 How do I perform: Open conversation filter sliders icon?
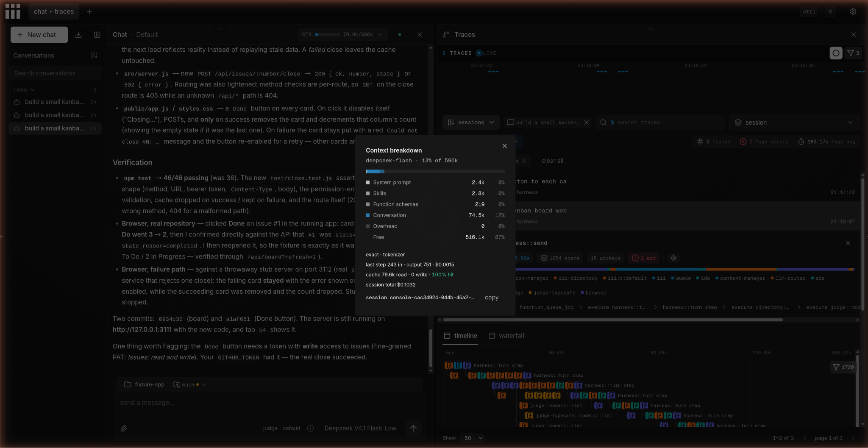tap(94, 56)
